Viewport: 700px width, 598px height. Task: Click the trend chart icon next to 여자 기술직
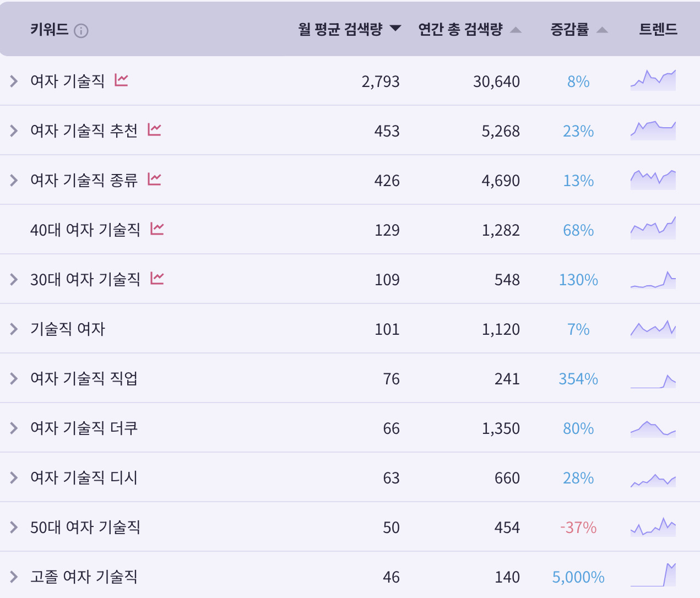click(122, 80)
